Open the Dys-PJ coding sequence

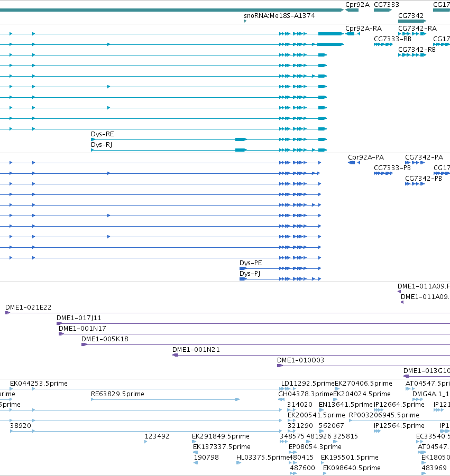[x=250, y=274]
